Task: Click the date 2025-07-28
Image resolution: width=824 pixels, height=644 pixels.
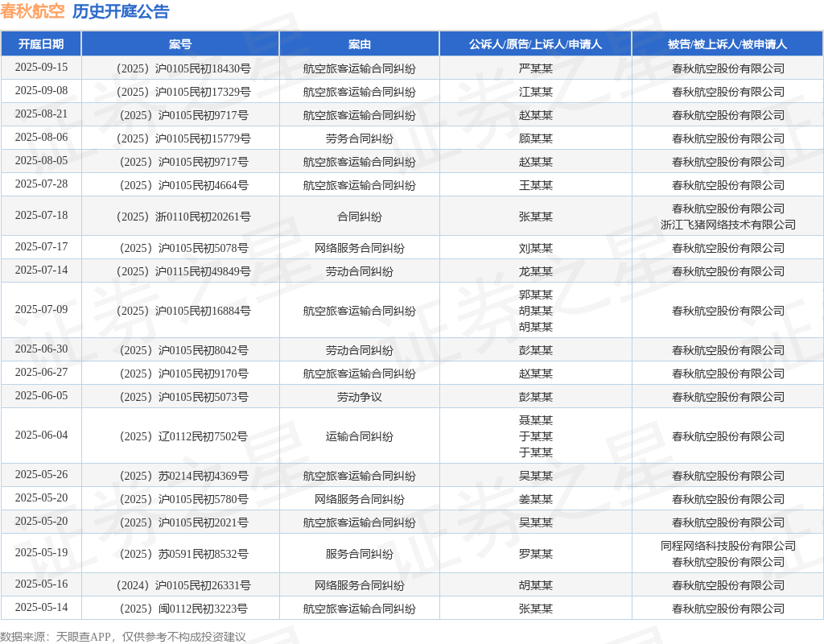Action: point(42,184)
